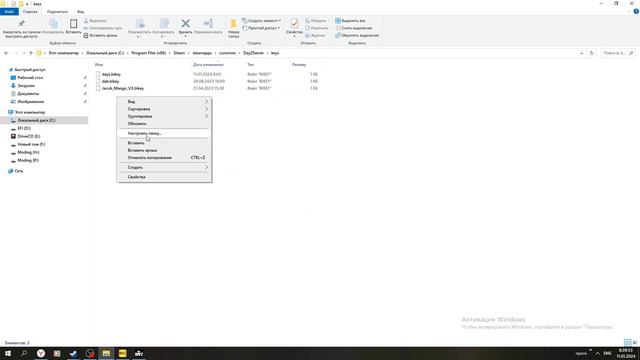Click the Back navigation arrow
This screenshot has width=640, height=360.
(x=6, y=53)
